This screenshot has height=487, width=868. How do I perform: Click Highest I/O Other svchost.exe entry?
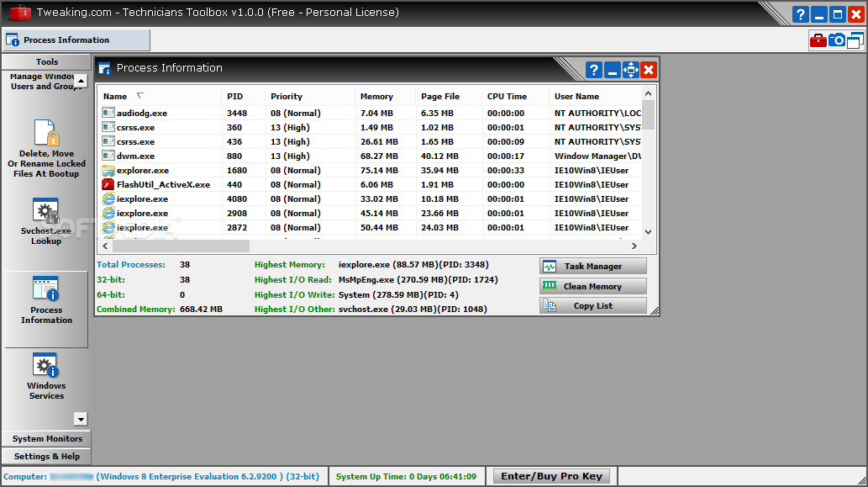[413, 310]
